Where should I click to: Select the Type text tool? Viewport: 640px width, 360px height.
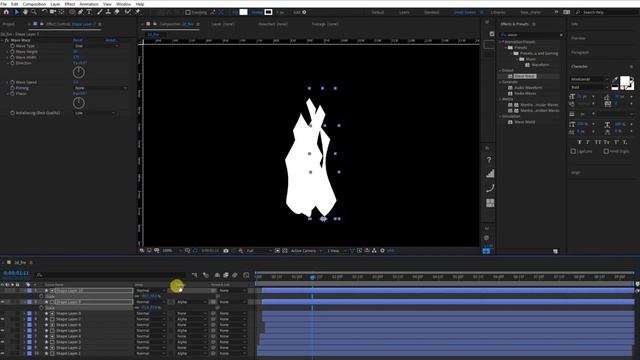[89, 12]
